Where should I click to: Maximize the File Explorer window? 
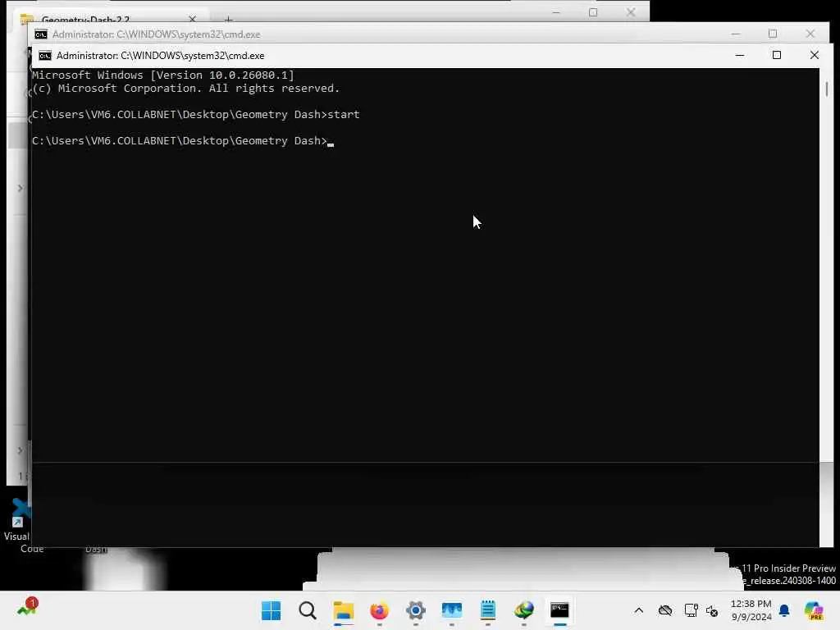tap(593, 11)
